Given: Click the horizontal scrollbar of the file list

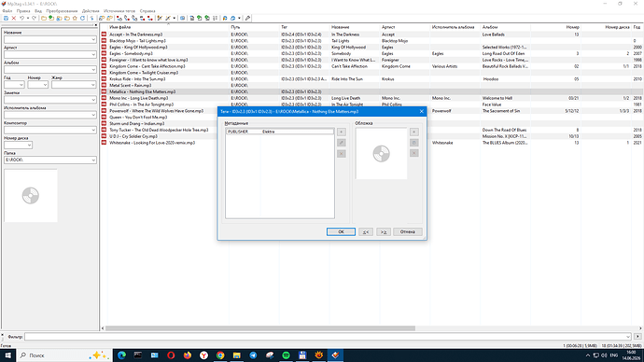Looking at the screenshot, I should (x=260, y=328).
